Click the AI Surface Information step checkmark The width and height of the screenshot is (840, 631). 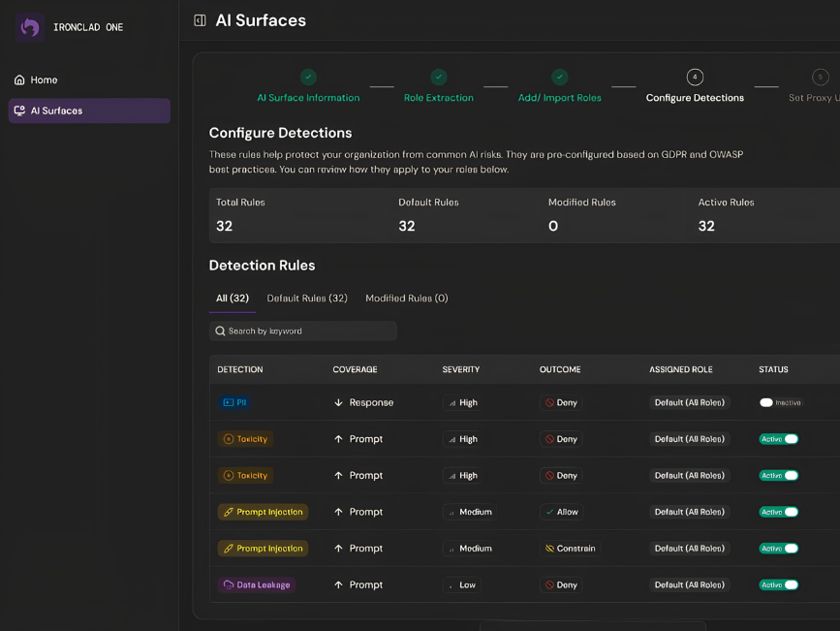pyautogui.click(x=308, y=77)
